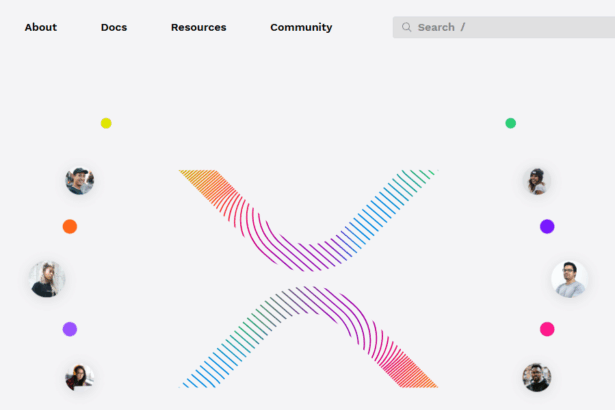Go to the Community navigation link

click(x=301, y=27)
